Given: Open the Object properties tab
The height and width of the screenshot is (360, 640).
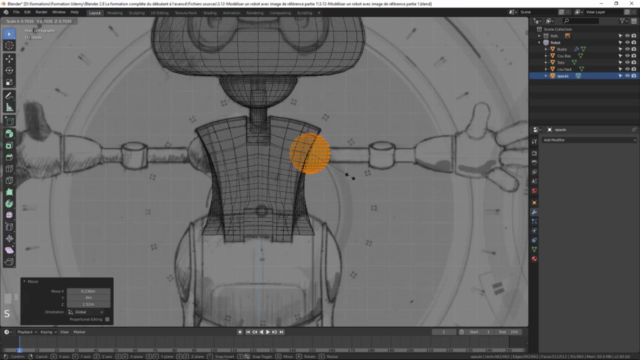Looking at the screenshot, I should tap(534, 202).
